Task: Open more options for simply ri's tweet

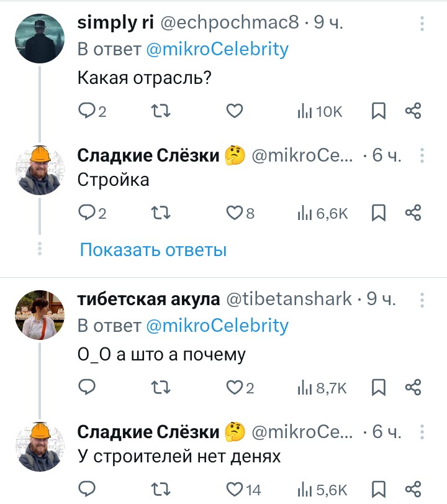Action: [422, 24]
